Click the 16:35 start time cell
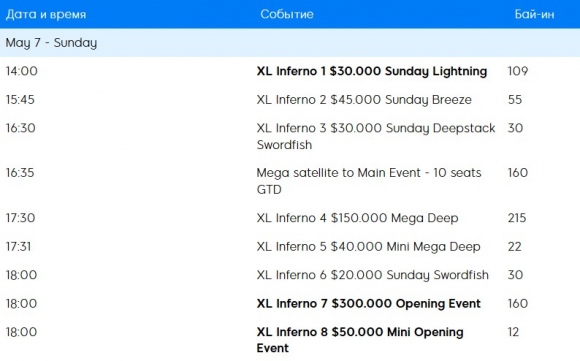Screen dimensions: 580x361 pyautogui.click(x=20, y=173)
